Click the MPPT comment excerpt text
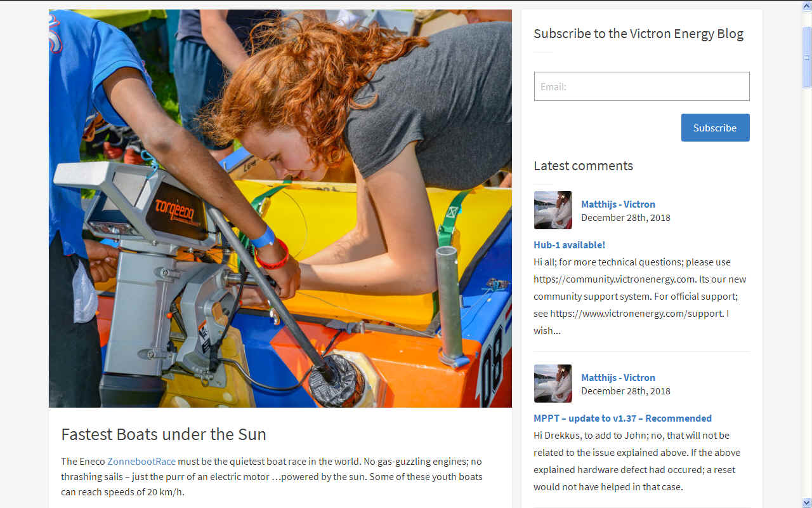 (x=637, y=461)
